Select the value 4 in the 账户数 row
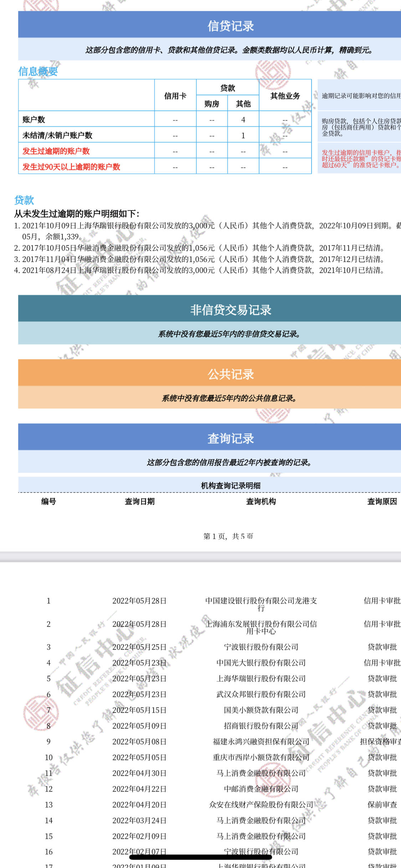This screenshot has height=868, width=401. point(243,120)
